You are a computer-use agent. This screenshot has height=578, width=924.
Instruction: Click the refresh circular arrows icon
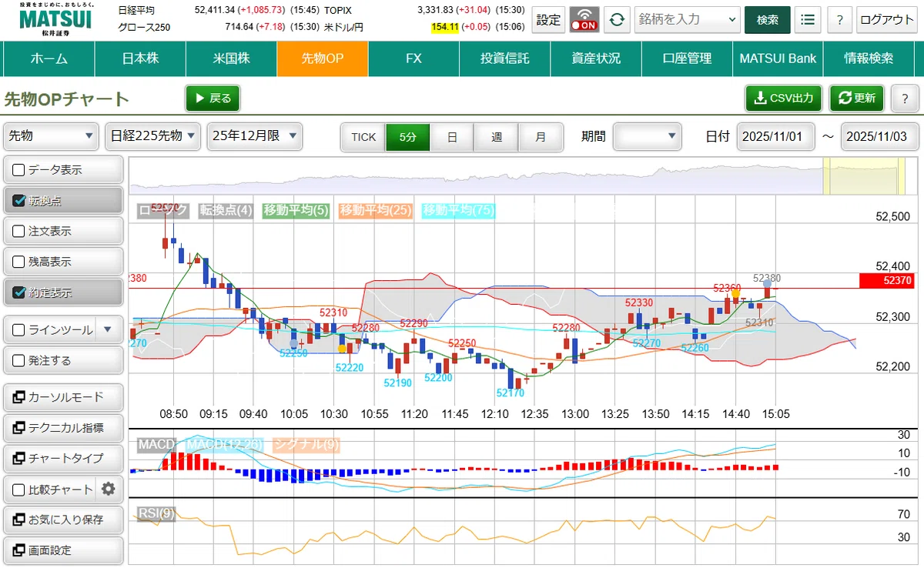pyautogui.click(x=617, y=20)
